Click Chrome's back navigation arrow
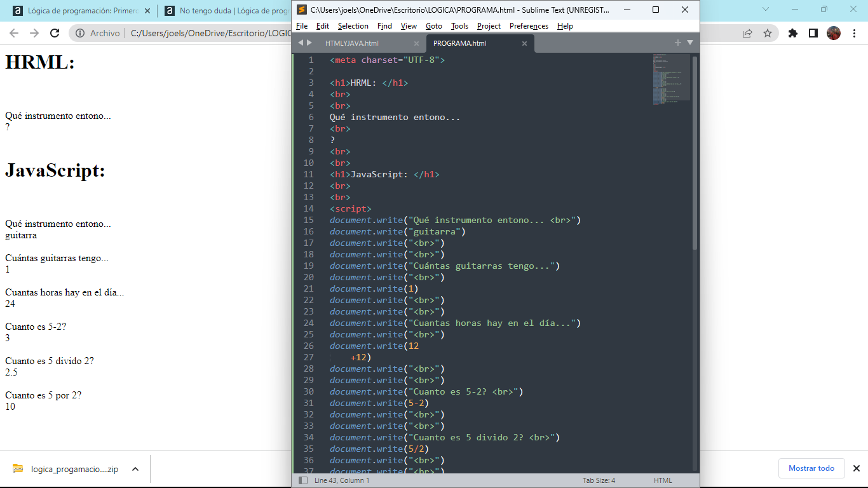The image size is (868, 488). click(14, 33)
